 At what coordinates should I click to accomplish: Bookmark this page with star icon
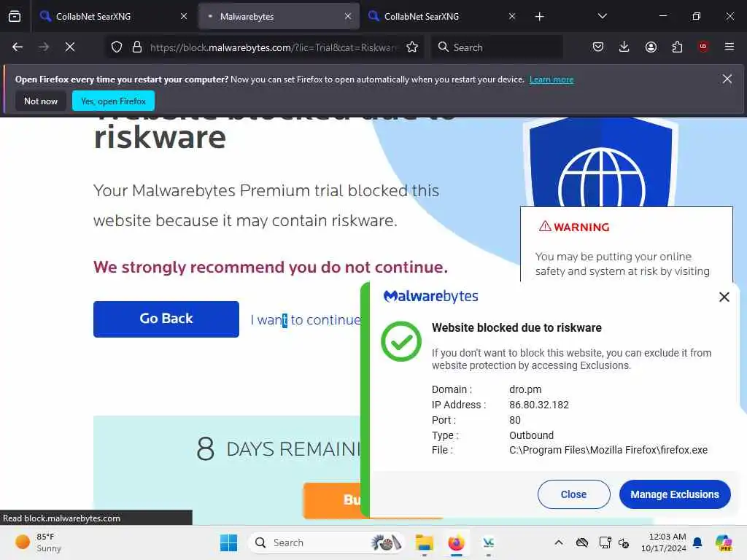click(412, 47)
